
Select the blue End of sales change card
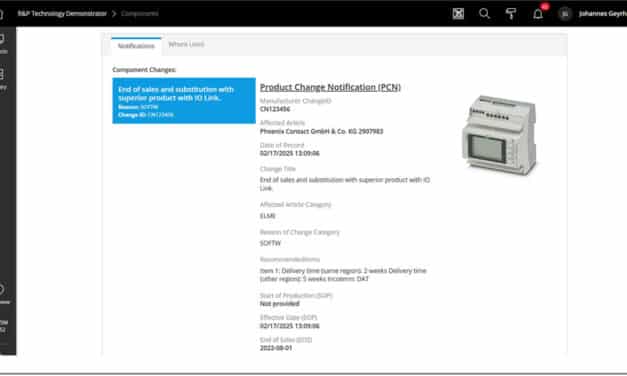point(184,101)
